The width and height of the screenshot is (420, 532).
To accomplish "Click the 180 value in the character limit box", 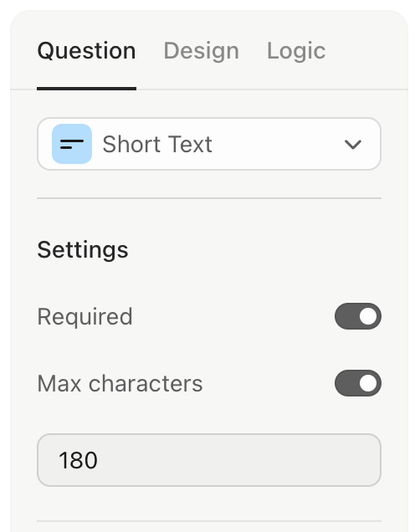I will coord(78,460).
